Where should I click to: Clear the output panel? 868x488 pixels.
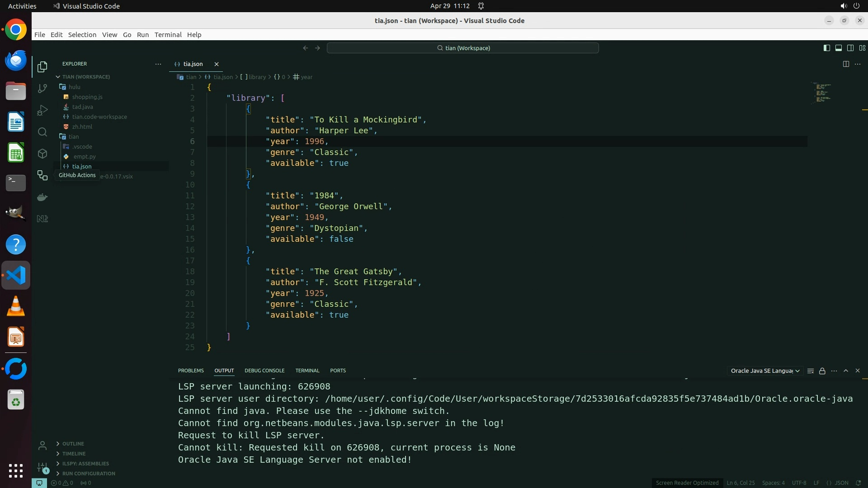(x=811, y=371)
